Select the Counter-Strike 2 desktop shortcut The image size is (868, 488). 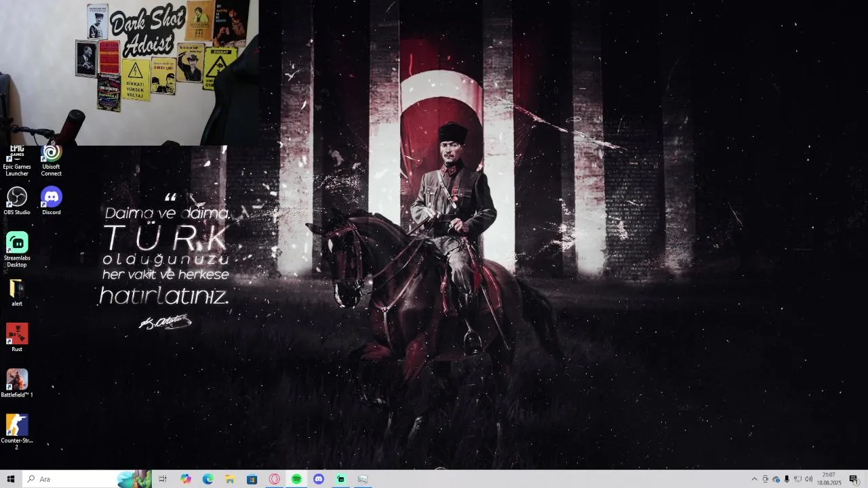17,432
